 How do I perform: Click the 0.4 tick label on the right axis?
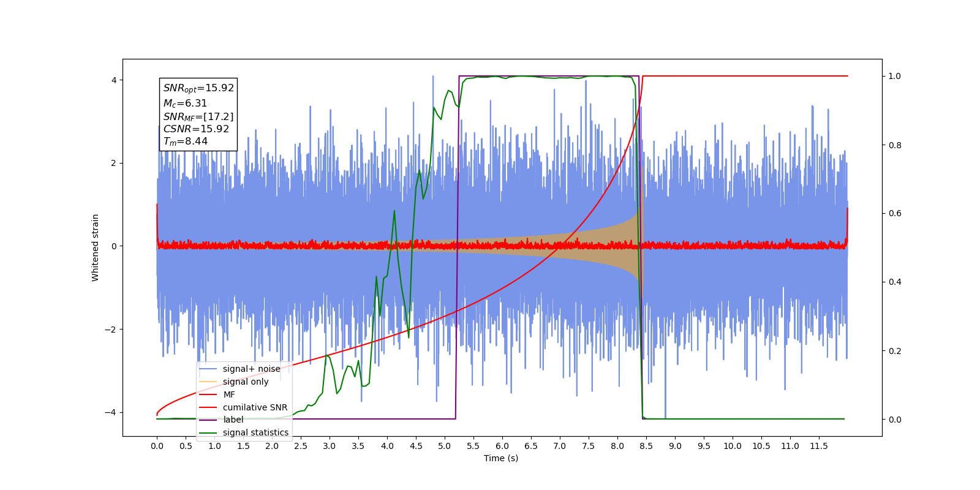point(895,282)
